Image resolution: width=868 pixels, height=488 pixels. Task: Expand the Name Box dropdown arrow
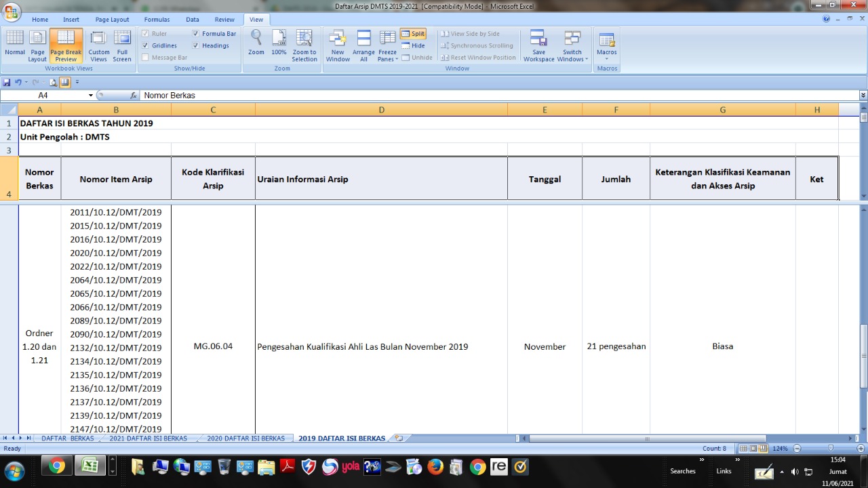[x=91, y=96]
